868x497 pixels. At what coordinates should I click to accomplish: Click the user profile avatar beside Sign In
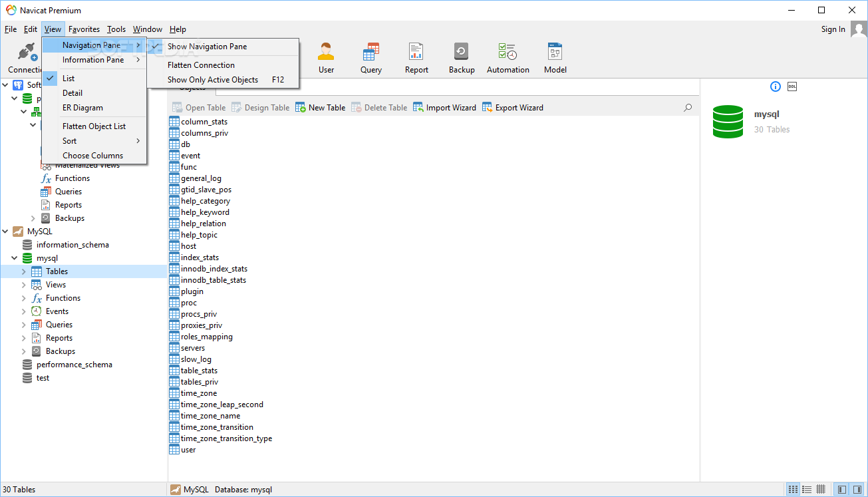858,29
